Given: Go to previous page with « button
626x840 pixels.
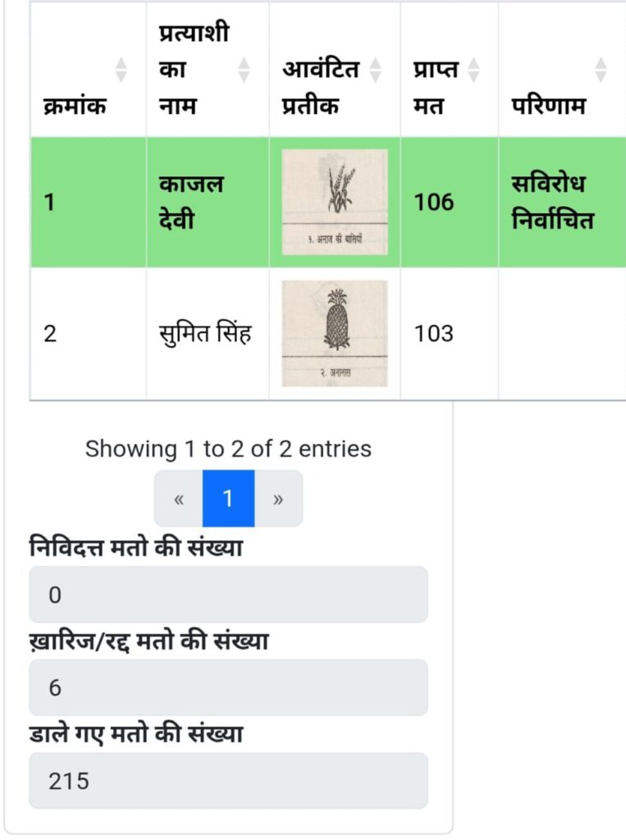Looking at the screenshot, I should (x=179, y=499).
